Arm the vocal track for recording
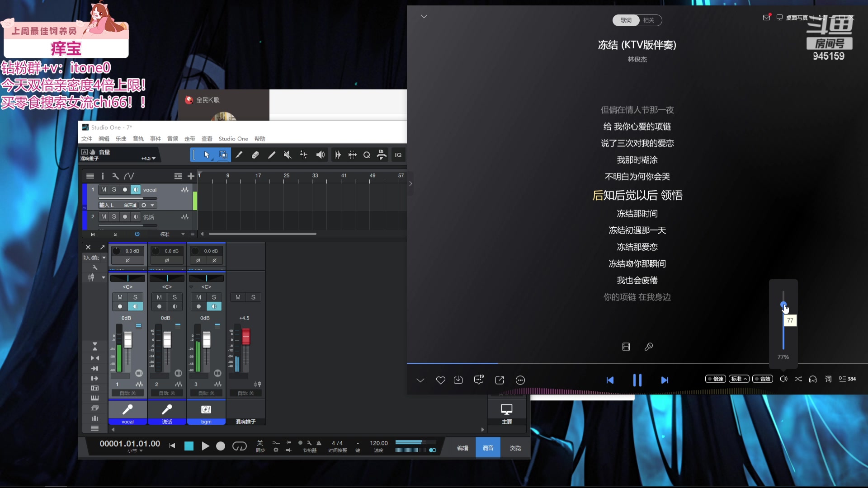Image resolution: width=868 pixels, height=488 pixels. [x=125, y=189]
